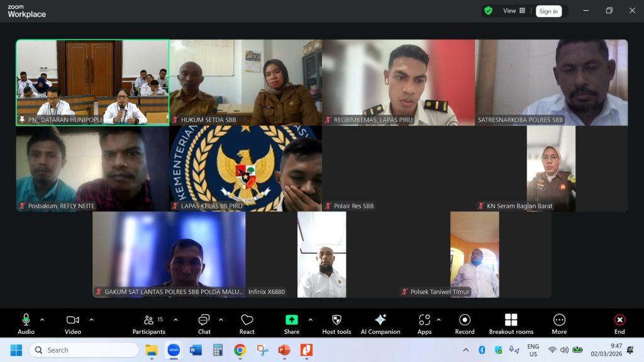Expand audio options arrow next to microphone

coord(42,319)
